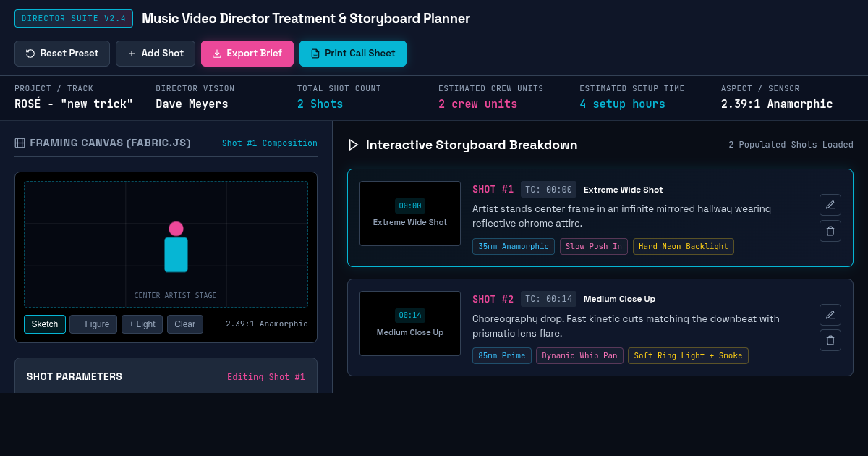
Task: Add a new shot with Add Shot
Action: (156, 54)
